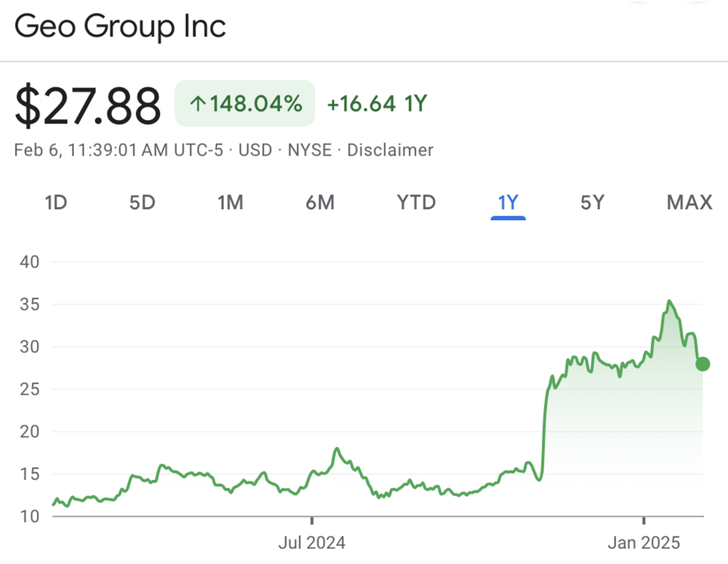Click the green endpoint dot on chart
This screenshot has width=728, height=564.
(702, 364)
